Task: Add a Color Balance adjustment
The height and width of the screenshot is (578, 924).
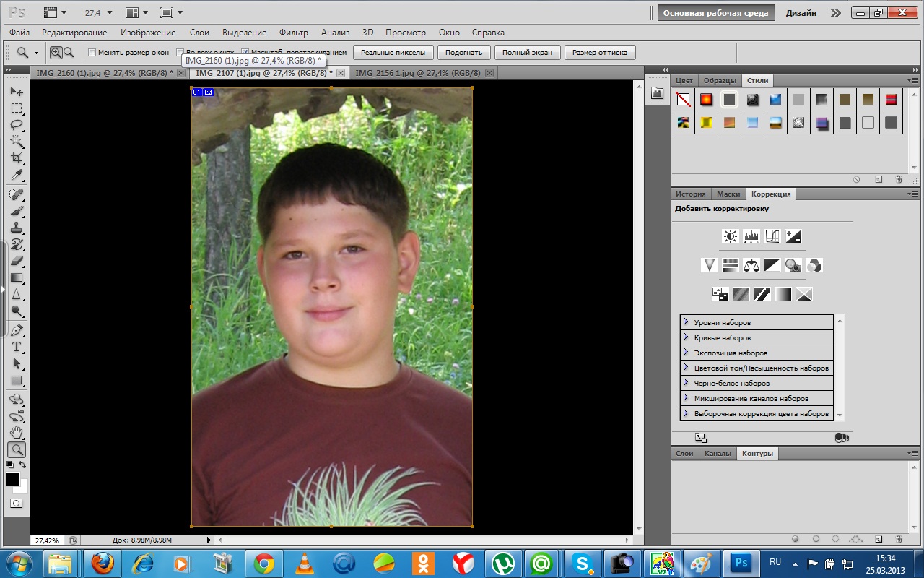Action: point(751,265)
